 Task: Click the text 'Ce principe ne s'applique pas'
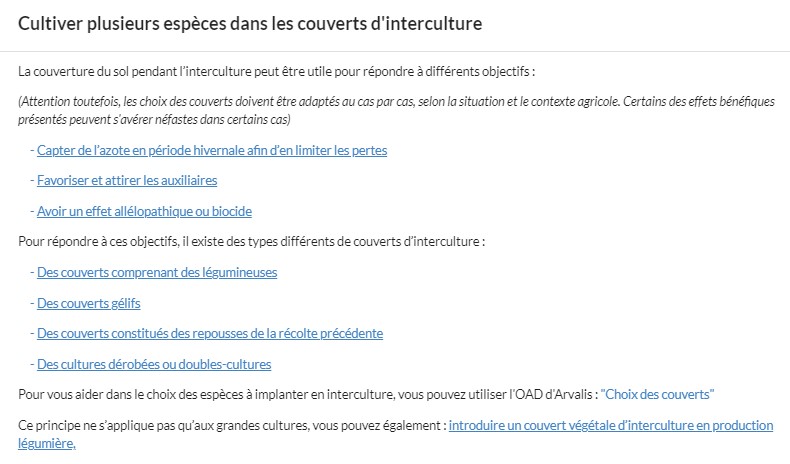click(98, 426)
